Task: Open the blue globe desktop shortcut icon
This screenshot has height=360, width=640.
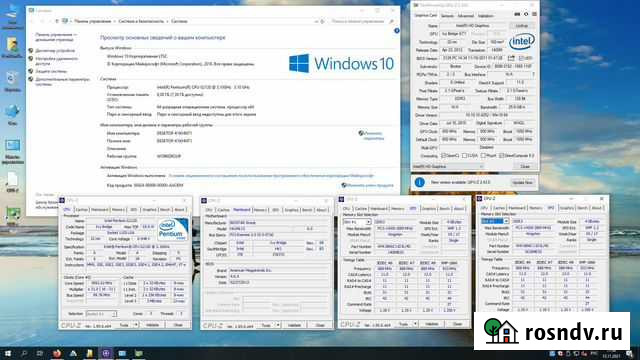Action: [x=12, y=111]
